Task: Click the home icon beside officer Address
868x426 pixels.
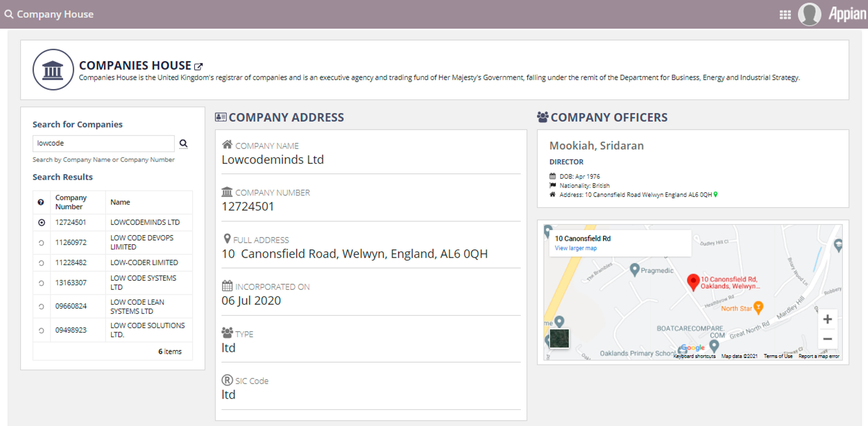Action: [553, 194]
